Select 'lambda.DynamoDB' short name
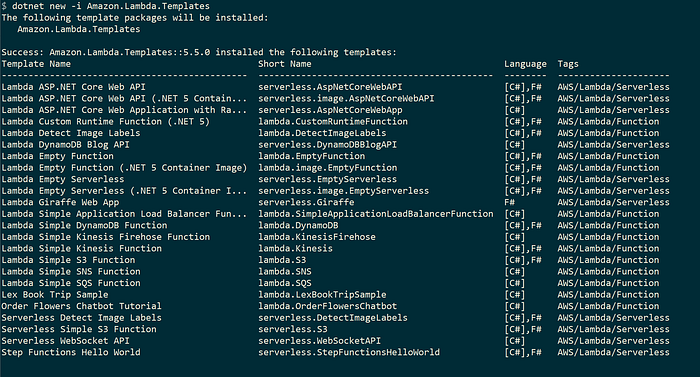 click(298, 226)
